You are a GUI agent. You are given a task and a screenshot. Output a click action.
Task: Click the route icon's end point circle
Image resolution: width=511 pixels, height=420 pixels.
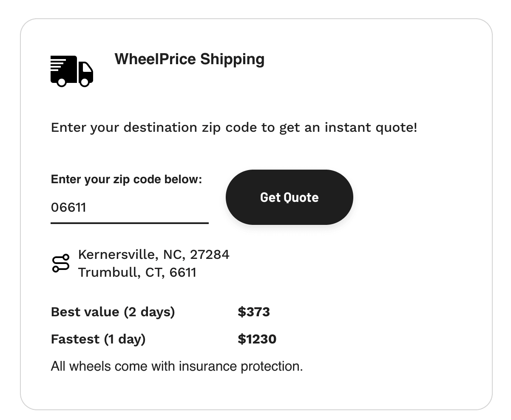(x=66, y=257)
